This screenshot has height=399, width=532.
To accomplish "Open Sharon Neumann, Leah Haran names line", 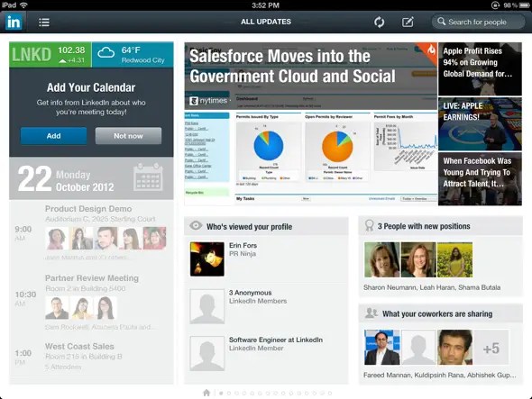I will (x=432, y=287).
